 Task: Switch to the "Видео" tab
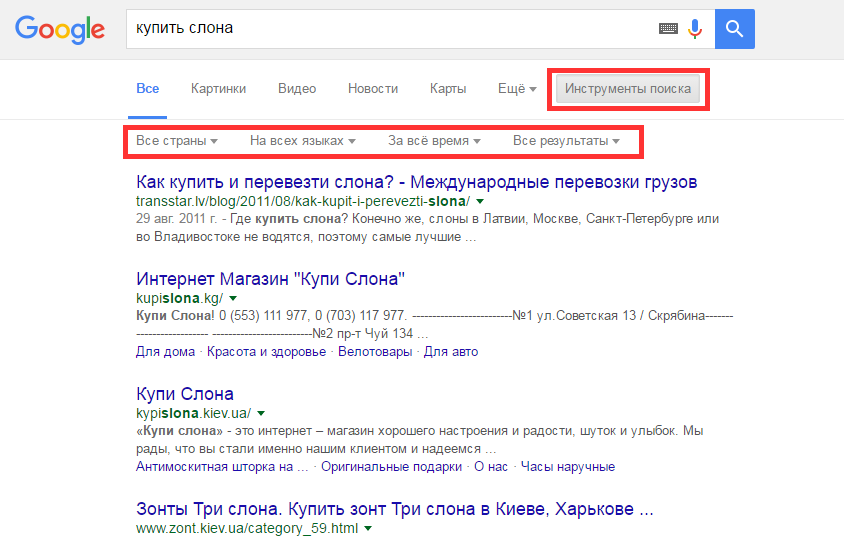coord(297,88)
